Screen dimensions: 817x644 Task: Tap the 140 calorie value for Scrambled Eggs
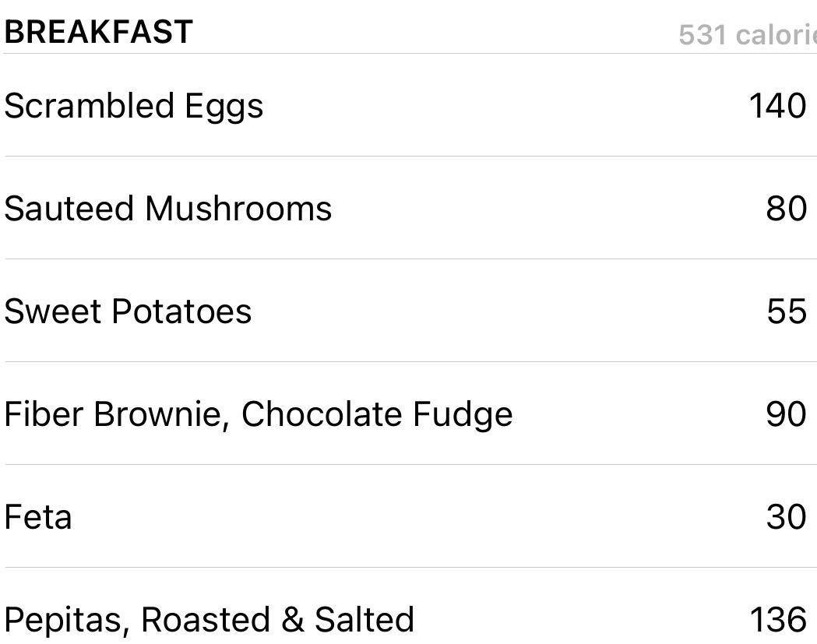tap(777, 106)
